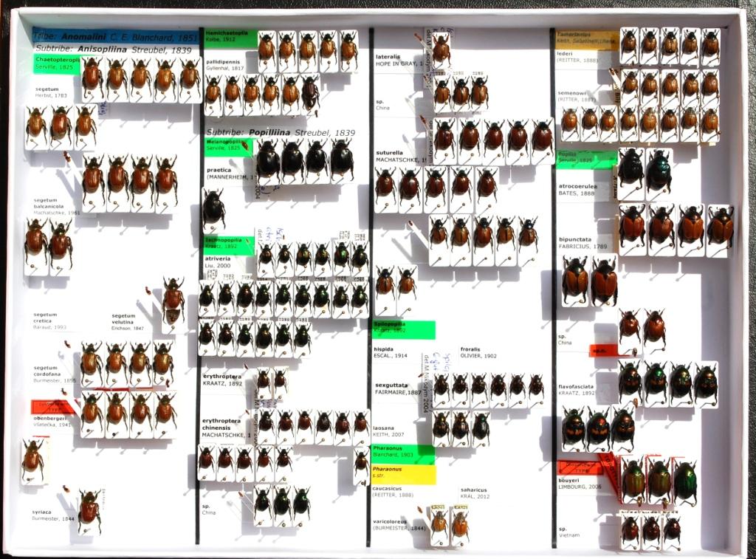Screen dimensions: 756x559
Task: Click the single beetle next to syriaca label
Action: coord(89,508)
